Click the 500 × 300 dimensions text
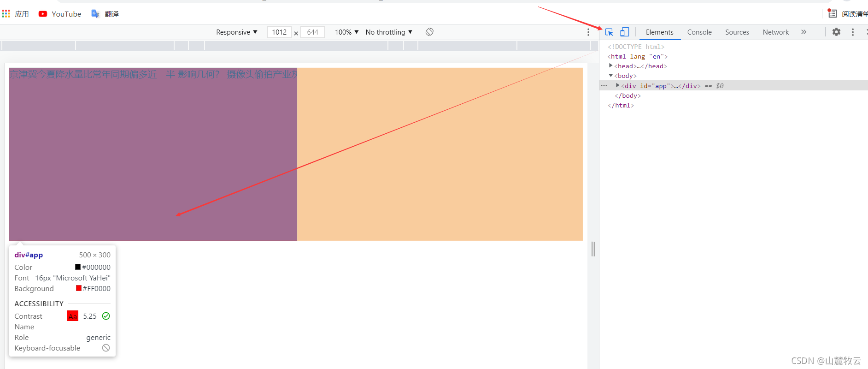Screen dimensions: 868x369 click(x=95, y=255)
